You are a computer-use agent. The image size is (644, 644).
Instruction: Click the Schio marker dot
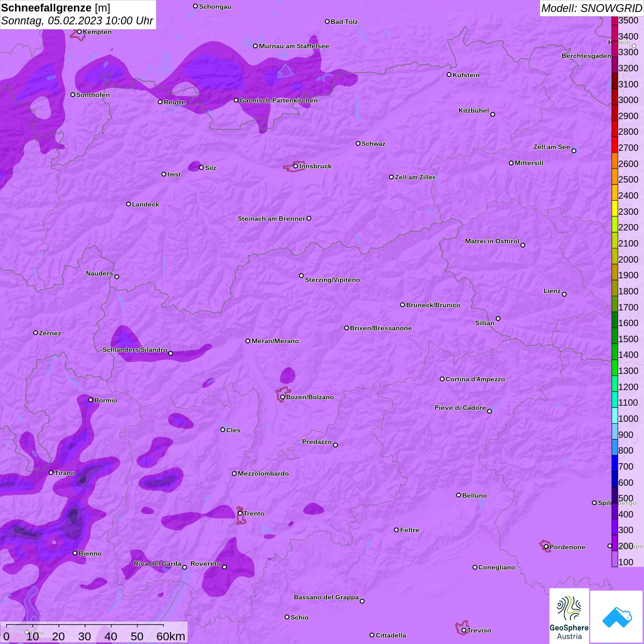point(287,617)
